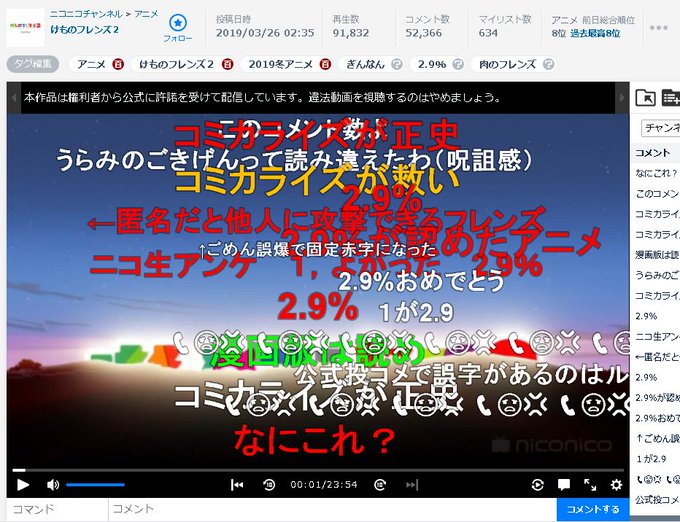Click the タグ編集 button
This screenshot has height=522, width=680.
point(33,64)
